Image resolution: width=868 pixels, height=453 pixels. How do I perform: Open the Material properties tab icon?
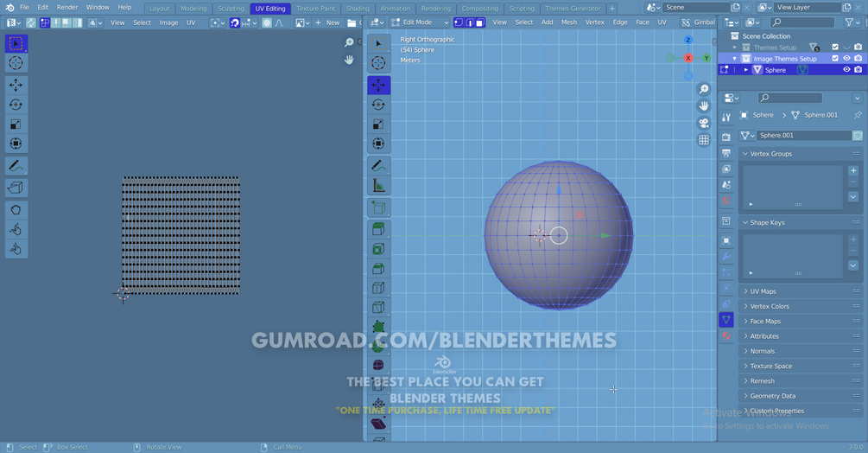click(726, 335)
